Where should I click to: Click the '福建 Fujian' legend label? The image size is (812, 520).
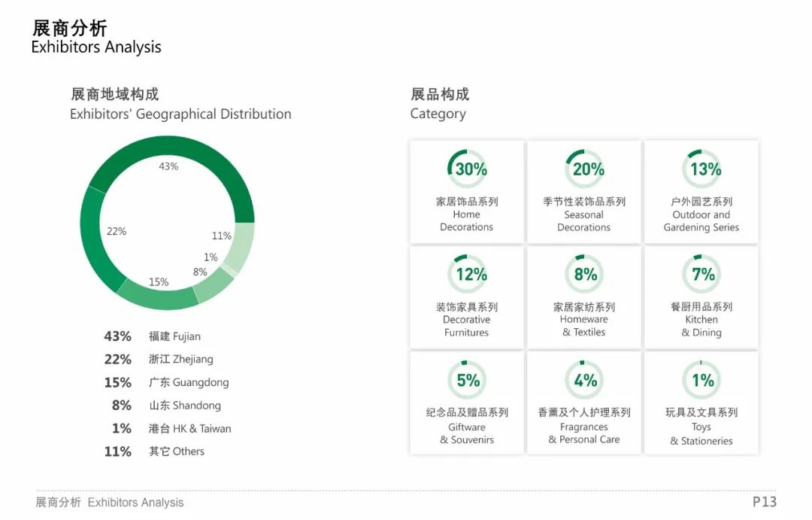pyautogui.click(x=174, y=336)
